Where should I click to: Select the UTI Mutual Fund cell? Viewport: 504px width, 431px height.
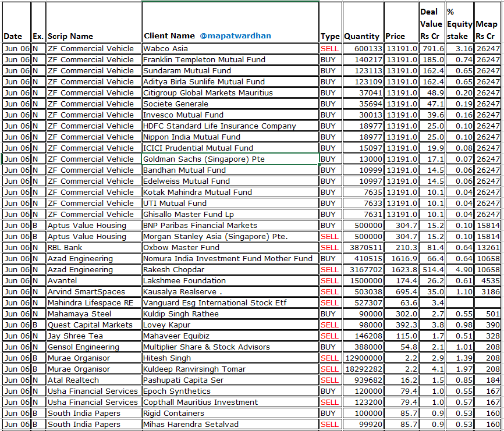[x=230, y=204]
